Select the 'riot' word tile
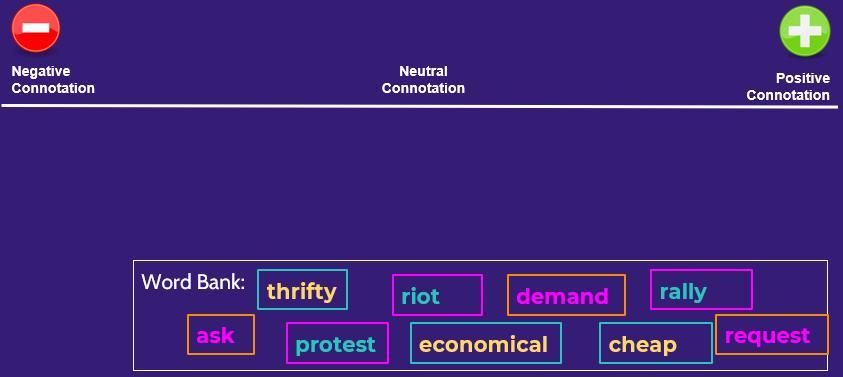 click(x=437, y=295)
